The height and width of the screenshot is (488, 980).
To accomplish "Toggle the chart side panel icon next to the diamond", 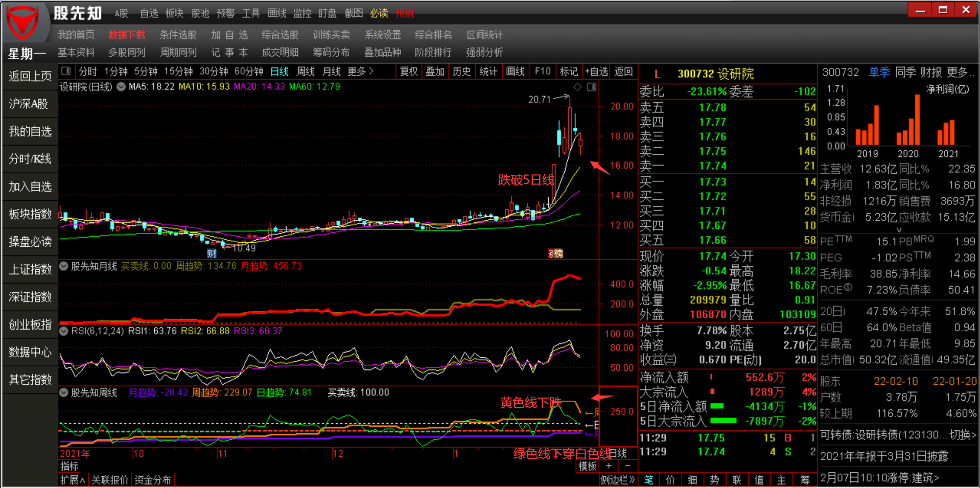I will point(592,87).
